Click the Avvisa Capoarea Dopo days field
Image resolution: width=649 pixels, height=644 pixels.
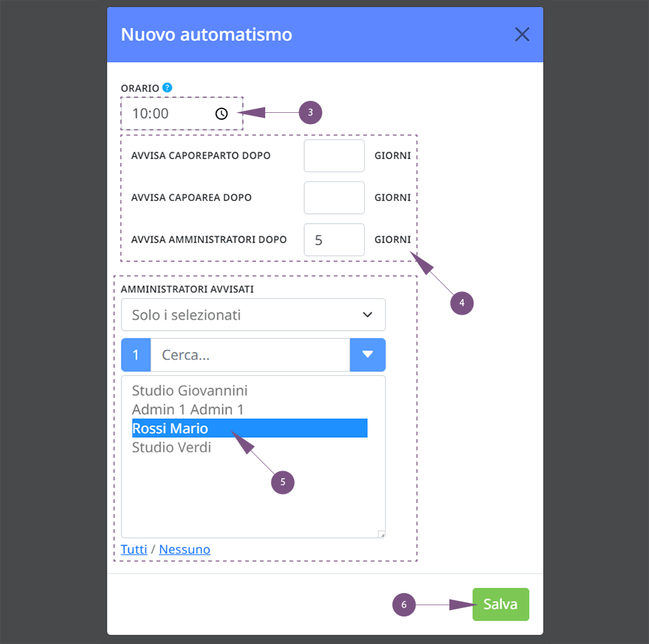[x=334, y=198]
